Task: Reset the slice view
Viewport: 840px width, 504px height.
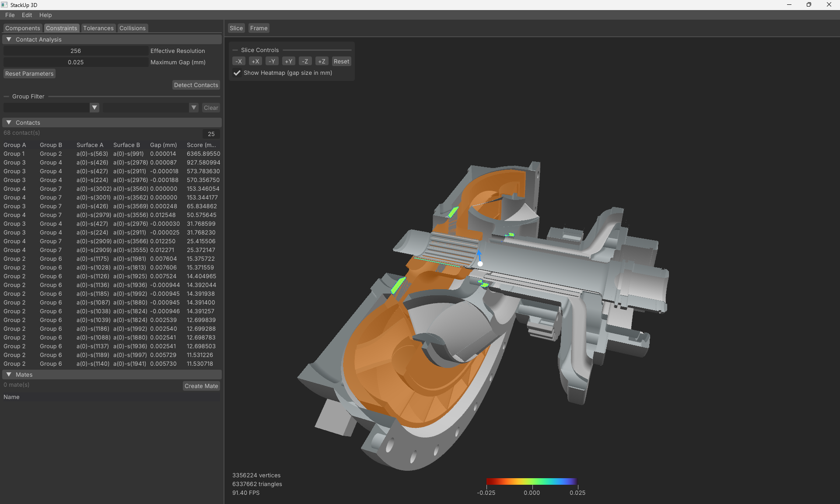Action: point(341,61)
